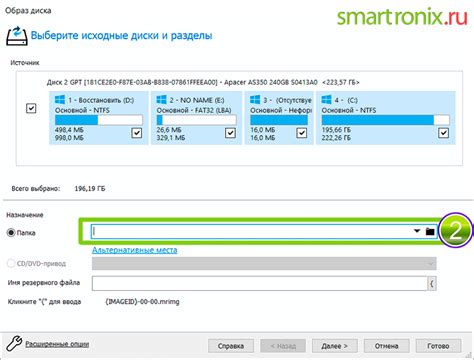Screen dimensions: 474x360
Task: Click Windows logo icon of partition 4 (C:)
Action: click(x=326, y=100)
